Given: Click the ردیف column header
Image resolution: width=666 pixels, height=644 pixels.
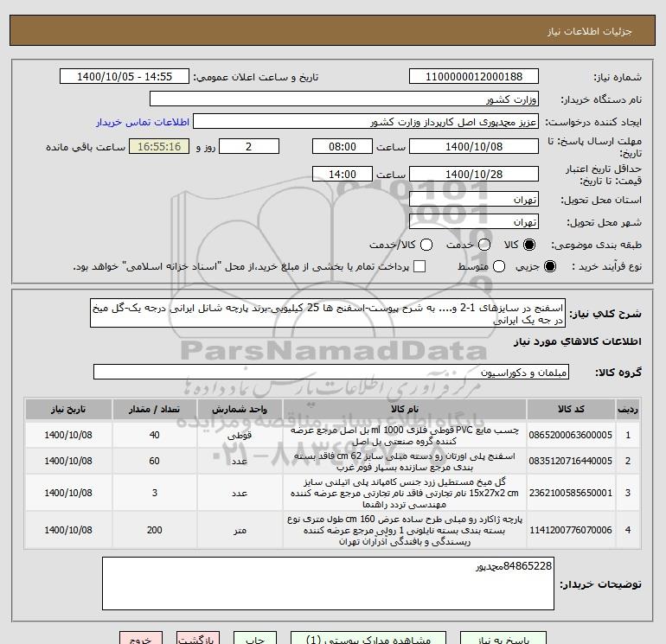Looking at the screenshot, I should click(628, 409).
